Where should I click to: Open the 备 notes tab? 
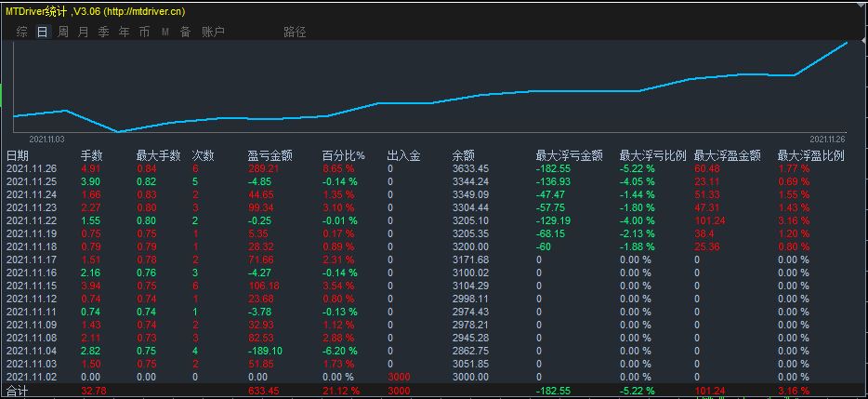coord(186,33)
